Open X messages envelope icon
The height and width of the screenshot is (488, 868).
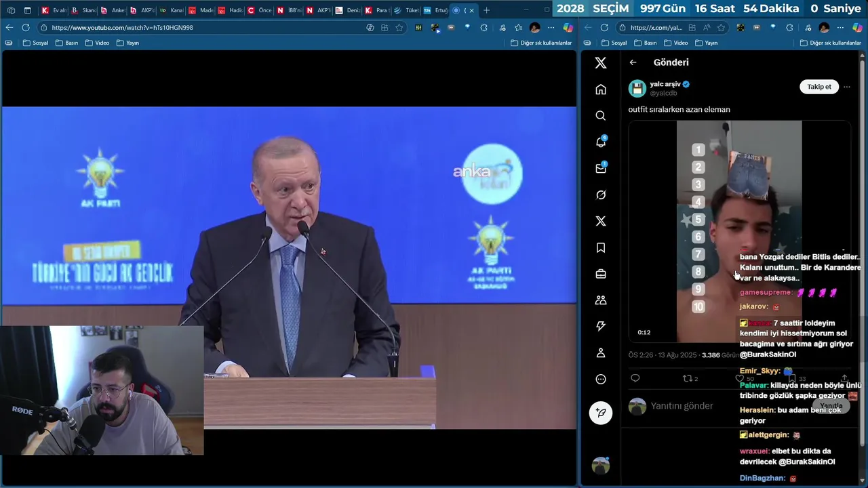pos(600,168)
